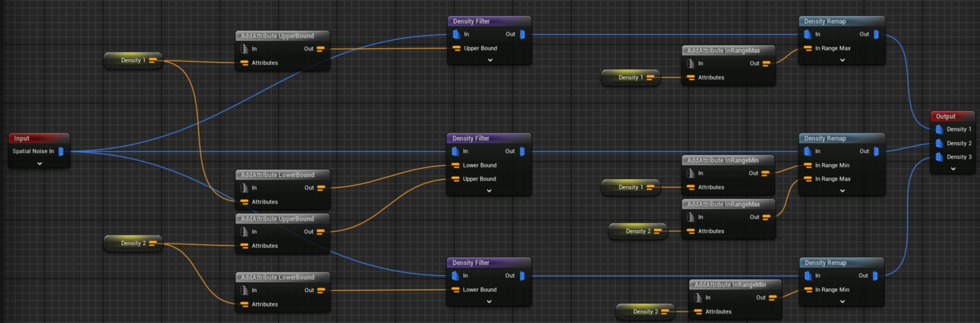The image size is (980, 323).
Task: Click the Density 2 pin on Output node
Action: [939, 143]
